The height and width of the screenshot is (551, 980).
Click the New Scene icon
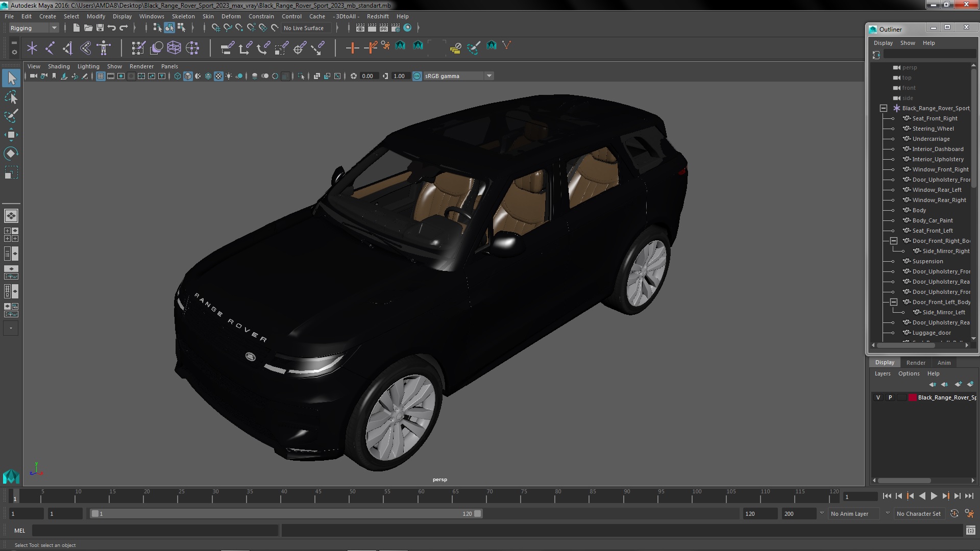click(x=76, y=28)
